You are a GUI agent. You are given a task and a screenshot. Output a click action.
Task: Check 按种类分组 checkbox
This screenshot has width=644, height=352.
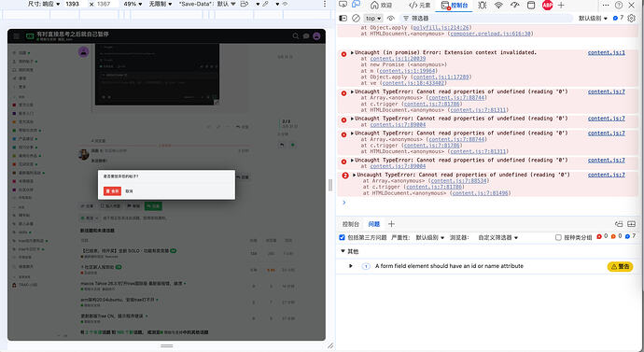point(558,237)
